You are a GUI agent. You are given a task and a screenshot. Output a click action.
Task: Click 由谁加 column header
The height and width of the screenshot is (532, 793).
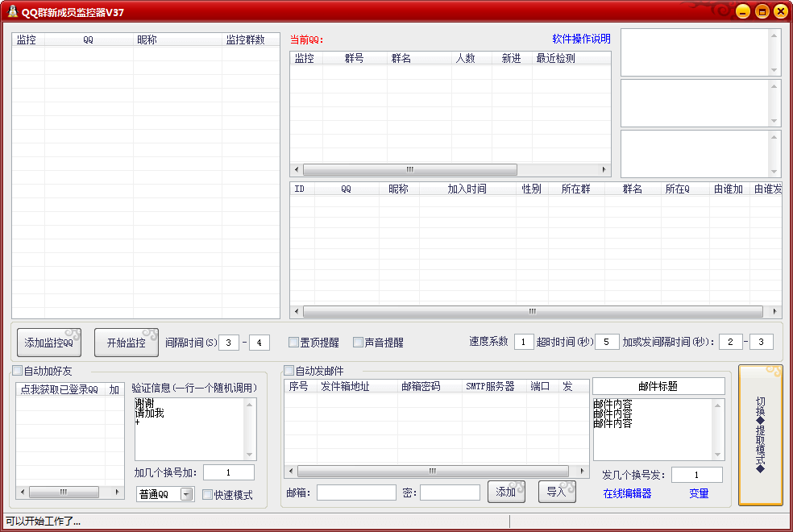pyautogui.click(x=729, y=189)
